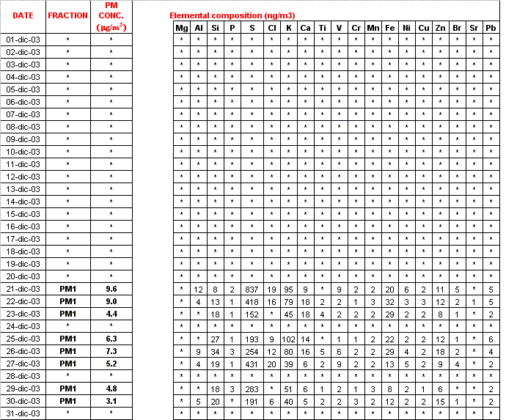Click the date cell 28-dic-03
Screen dimensions: 506x420
[23, 376]
